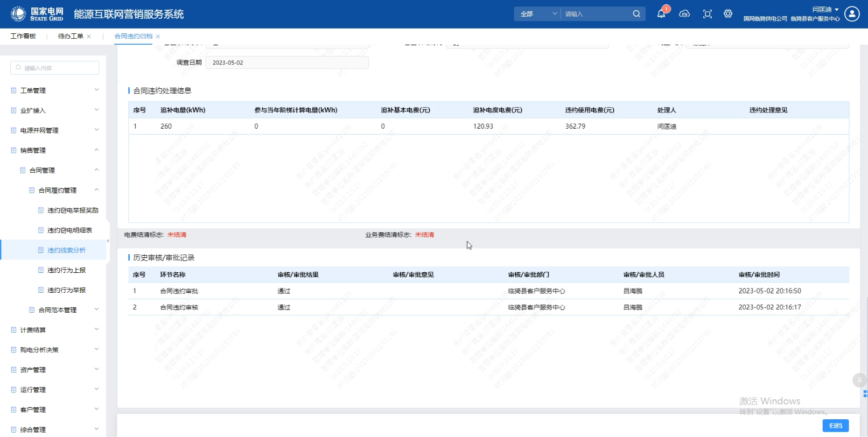Select 违约行为上报 menu item
Image resolution: width=868 pixels, height=437 pixels.
click(x=66, y=270)
